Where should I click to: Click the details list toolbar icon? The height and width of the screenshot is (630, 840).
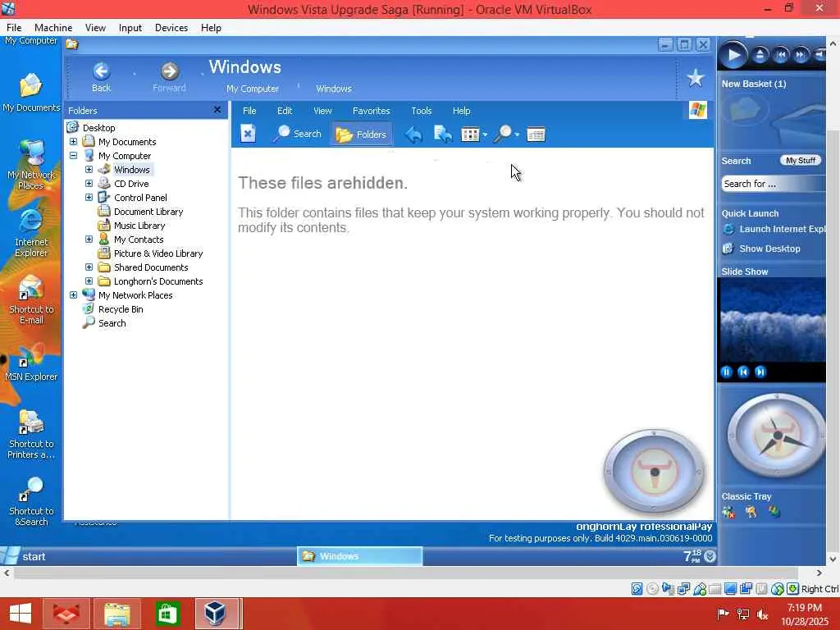[x=536, y=135]
